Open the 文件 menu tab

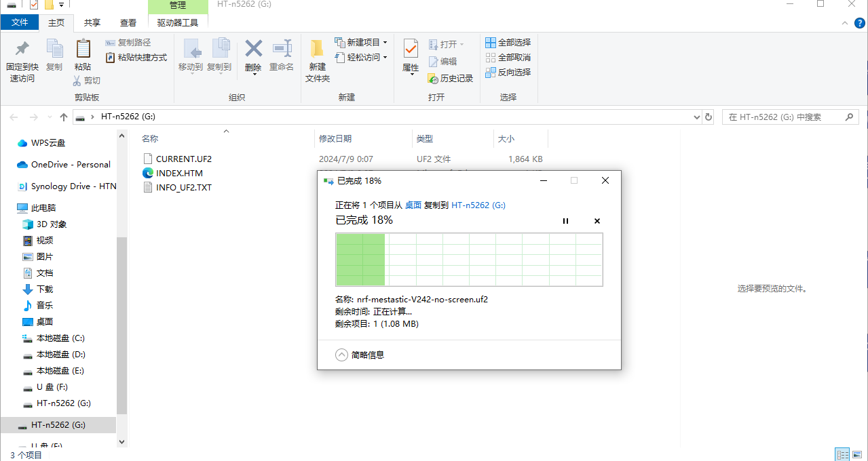click(20, 22)
